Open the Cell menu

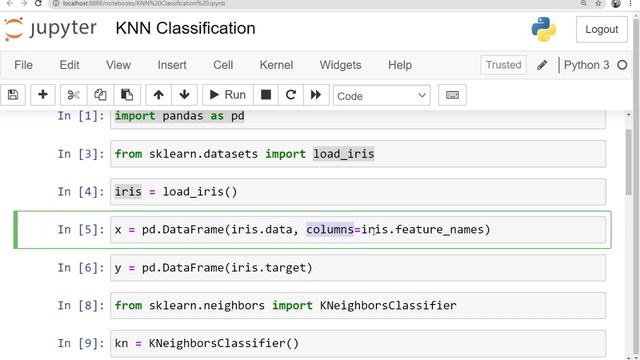pos(223,65)
